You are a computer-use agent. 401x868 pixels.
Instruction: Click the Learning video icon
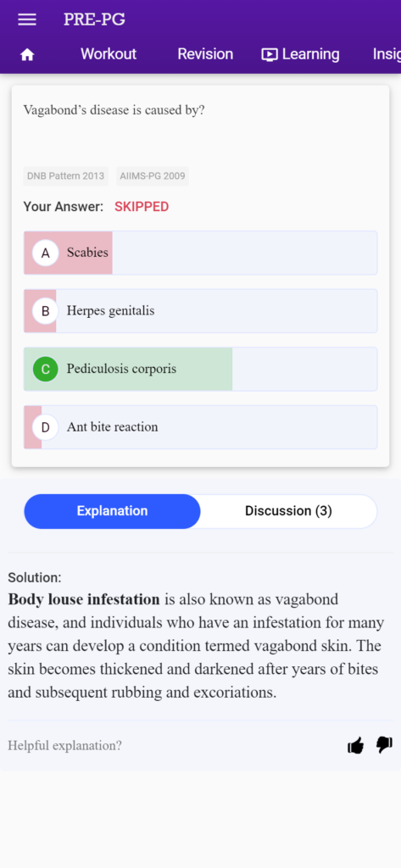[x=270, y=54]
